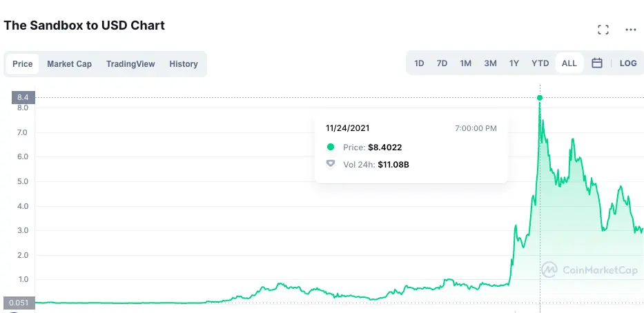644x313 pixels.
Task: Open the TradingView tab
Action: tap(130, 64)
